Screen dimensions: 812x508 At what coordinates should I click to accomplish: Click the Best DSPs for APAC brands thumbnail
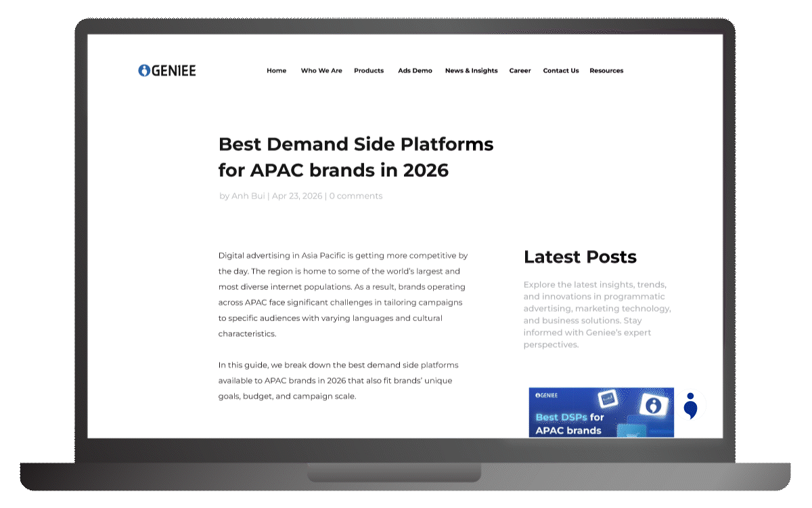pyautogui.click(x=602, y=412)
